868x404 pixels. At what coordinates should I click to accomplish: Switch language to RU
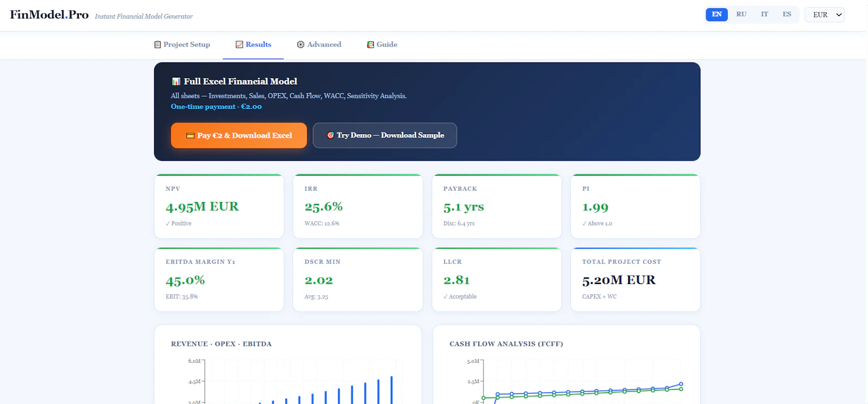[x=741, y=14]
